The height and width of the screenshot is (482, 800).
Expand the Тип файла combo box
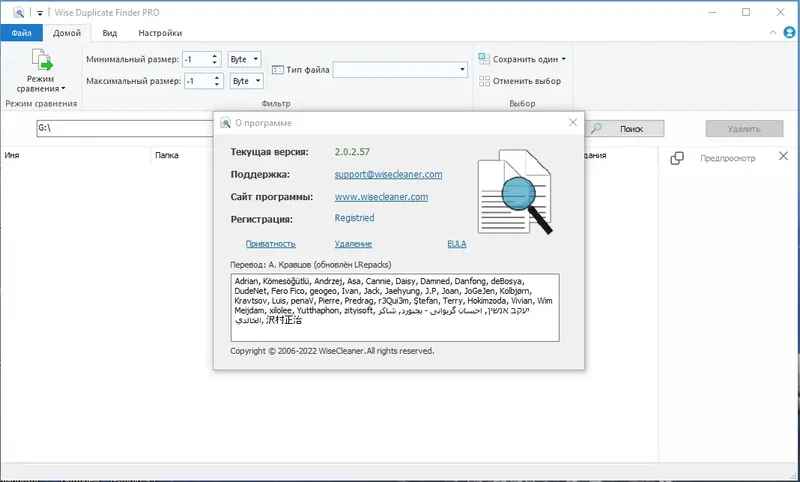pyautogui.click(x=462, y=69)
